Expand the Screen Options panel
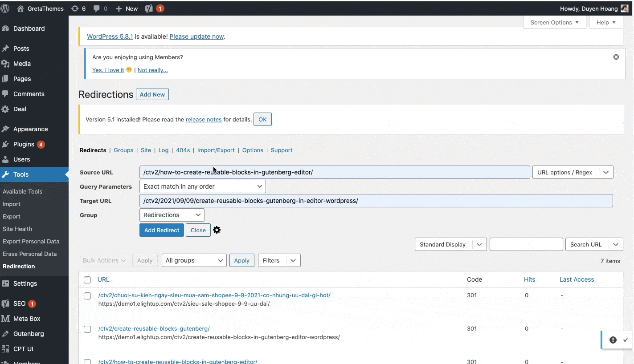Viewport: 634px width, 364px height. tap(555, 22)
